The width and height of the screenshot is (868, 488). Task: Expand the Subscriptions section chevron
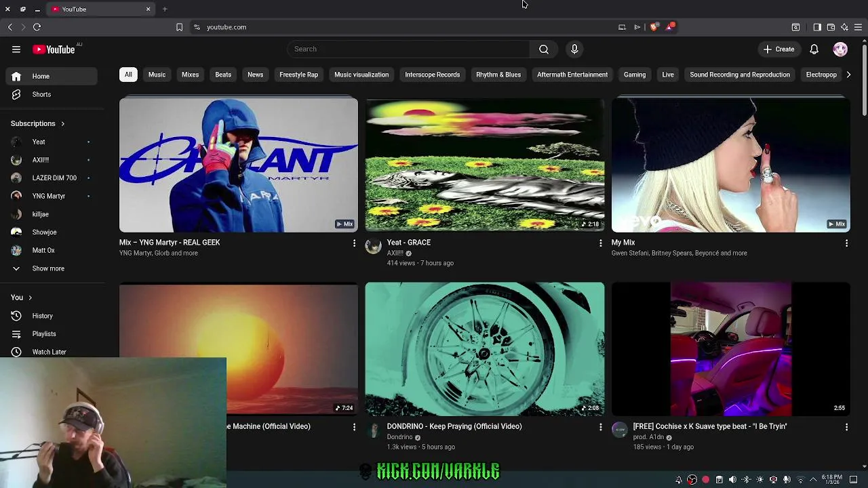tap(62, 124)
